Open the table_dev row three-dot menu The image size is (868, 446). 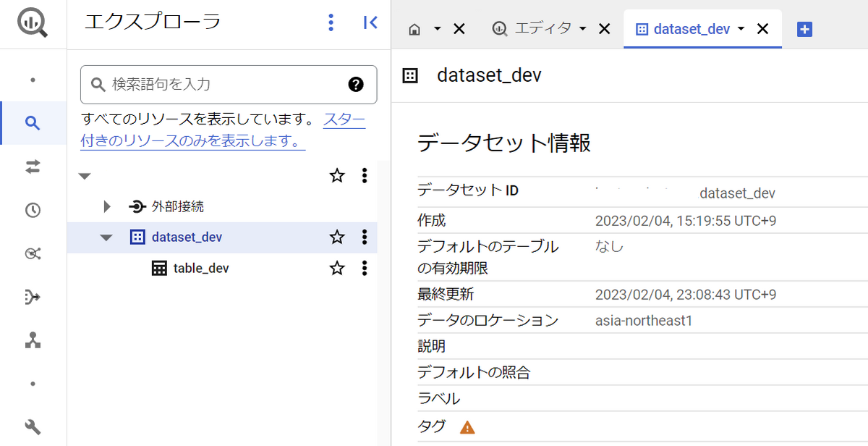[x=365, y=268]
